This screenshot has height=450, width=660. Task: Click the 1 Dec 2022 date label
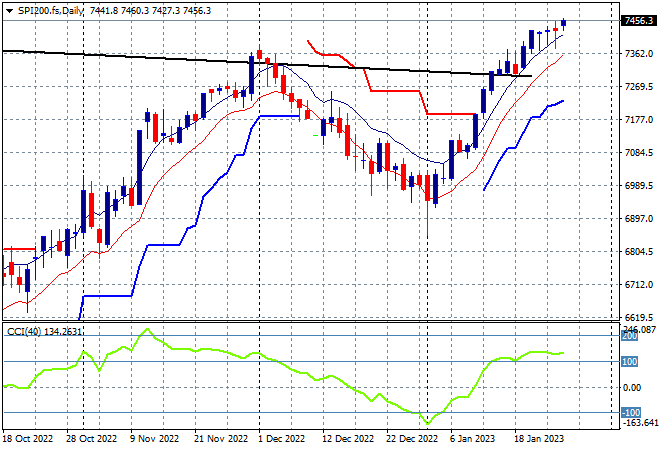pos(282,439)
